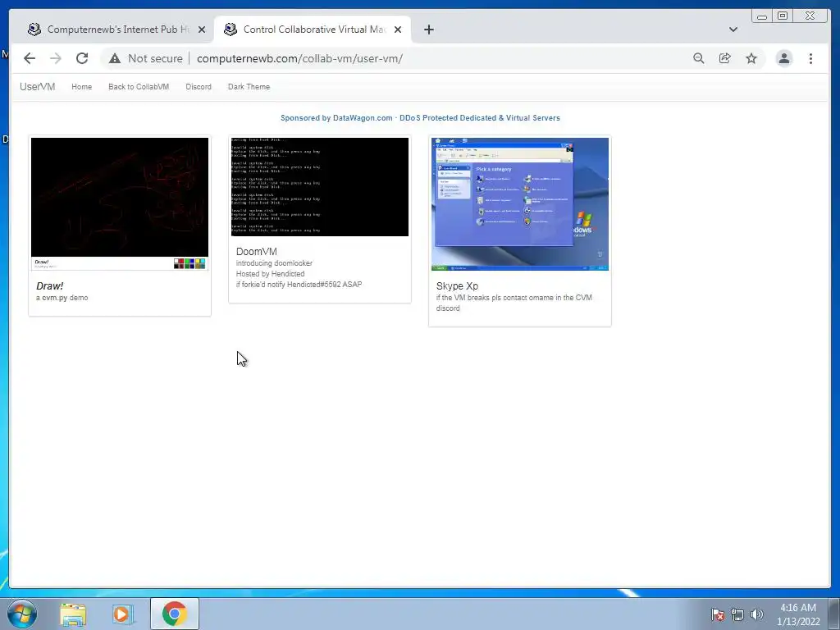The height and width of the screenshot is (630, 840).
Task: Click the color palette in Draw! preview
Action: [x=189, y=263]
